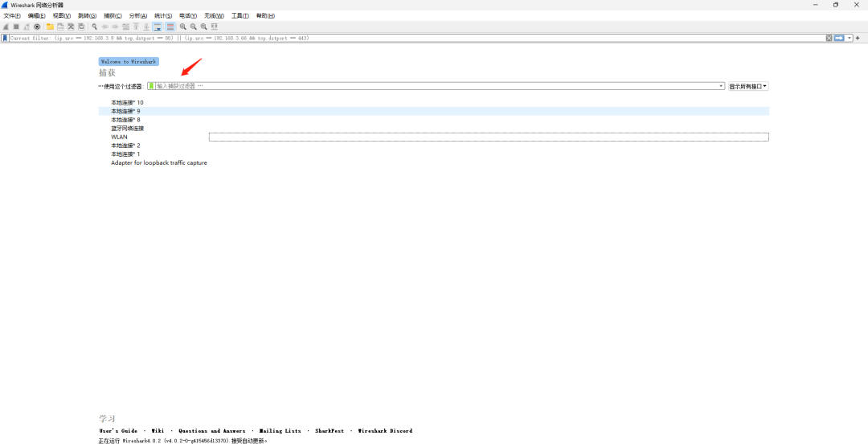Click the find packet magnifier icon

[94, 27]
